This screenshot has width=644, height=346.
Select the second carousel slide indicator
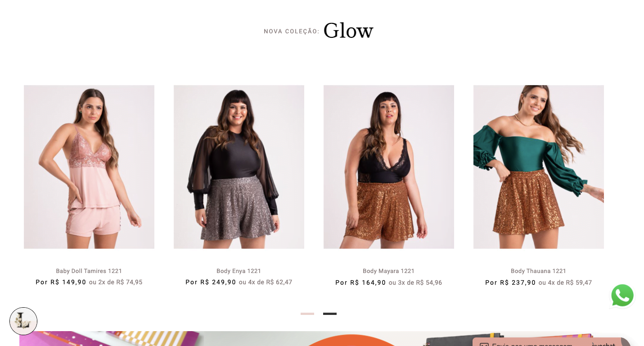330,314
